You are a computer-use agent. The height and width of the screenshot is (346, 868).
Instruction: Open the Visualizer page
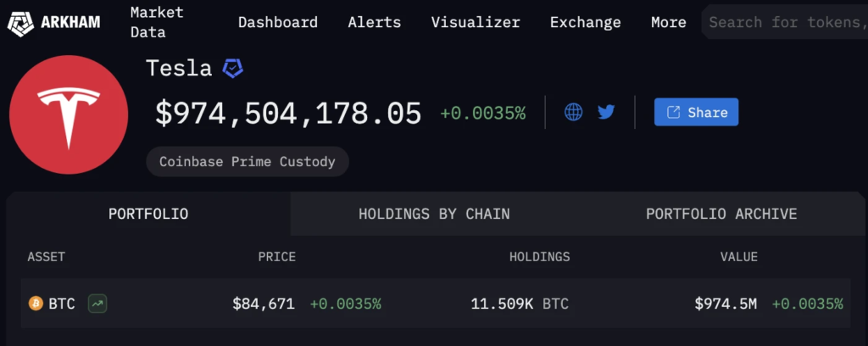tap(476, 23)
